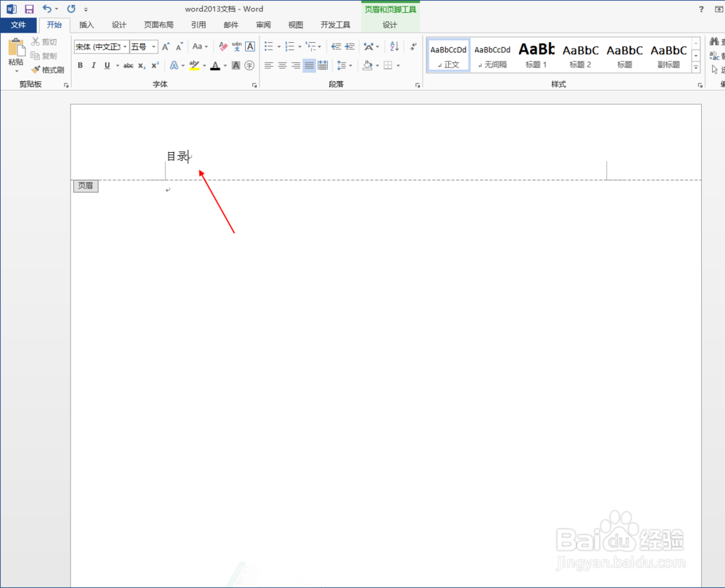Toggle Bold formatting
Image resolution: width=725 pixels, height=588 pixels.
pos(80,66)
